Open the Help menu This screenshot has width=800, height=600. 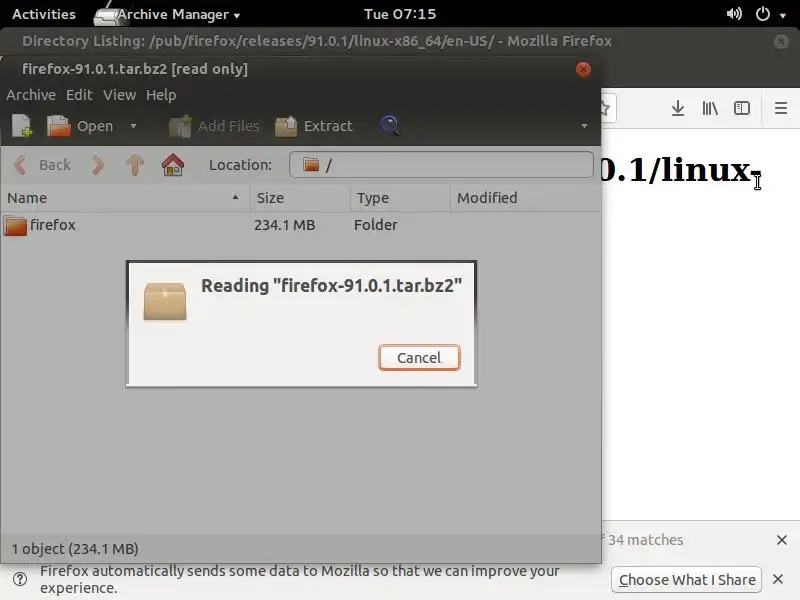(161, 95)
